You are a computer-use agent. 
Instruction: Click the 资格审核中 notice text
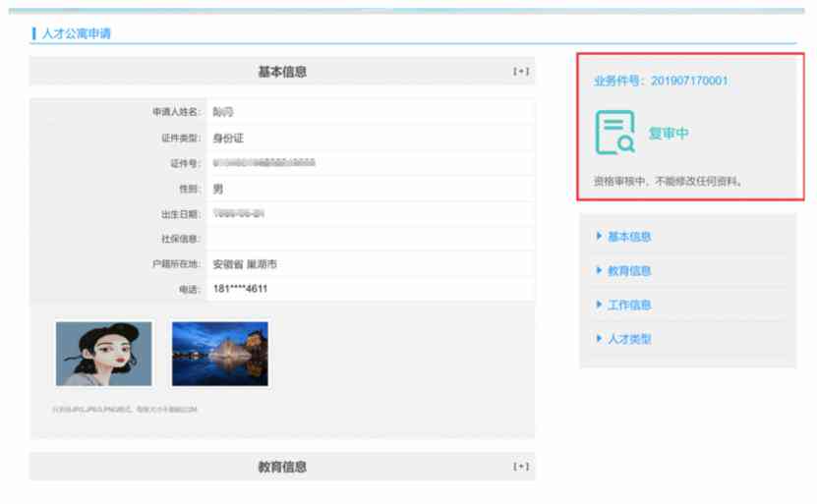tap(668, 181)
